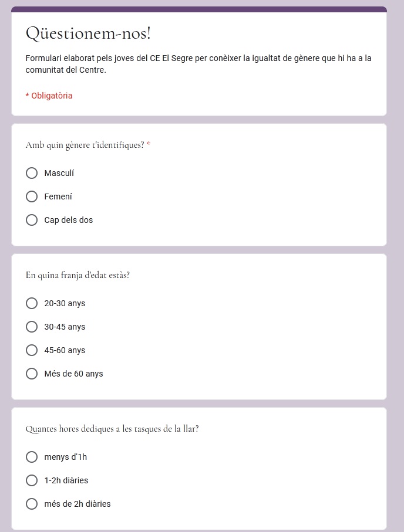Image resolution: width=404 pixels, height=532 pixels.
Task: Select the Masculí radio button
Action: (x=32, y=174)
